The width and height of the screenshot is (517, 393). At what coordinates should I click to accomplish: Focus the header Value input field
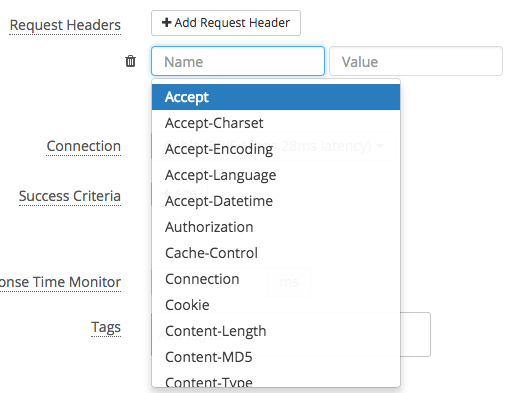point(416,61)
